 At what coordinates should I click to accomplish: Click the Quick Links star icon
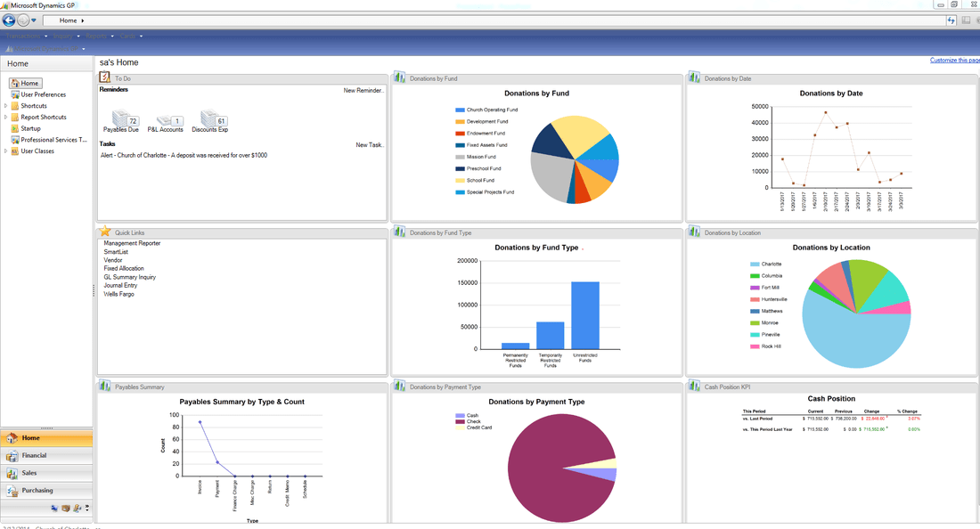pyautogui.click(x=104, y=232)
